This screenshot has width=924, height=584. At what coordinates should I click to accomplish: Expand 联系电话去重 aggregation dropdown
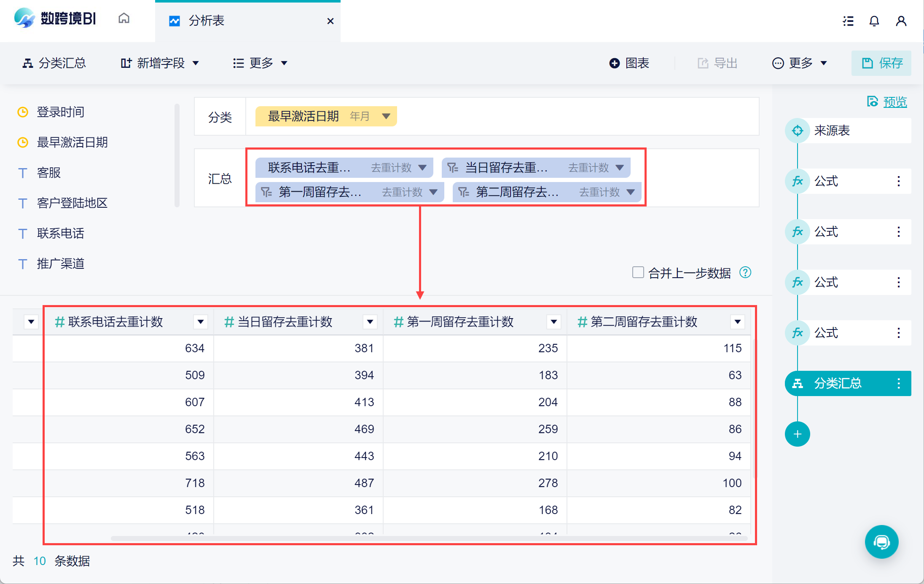click(422, 168)
